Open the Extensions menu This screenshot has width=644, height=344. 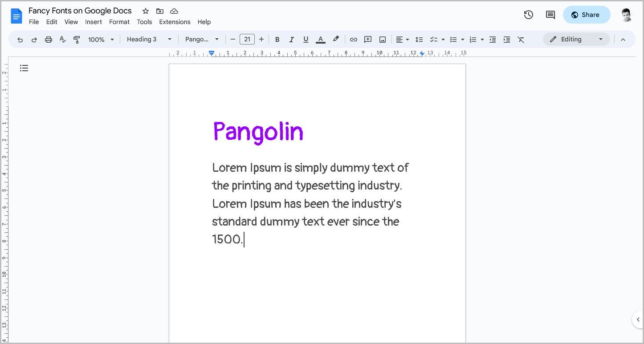click(x=174, y=22)
